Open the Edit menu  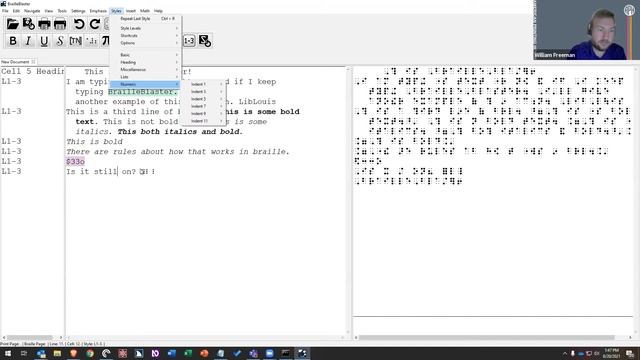point(16,11)
